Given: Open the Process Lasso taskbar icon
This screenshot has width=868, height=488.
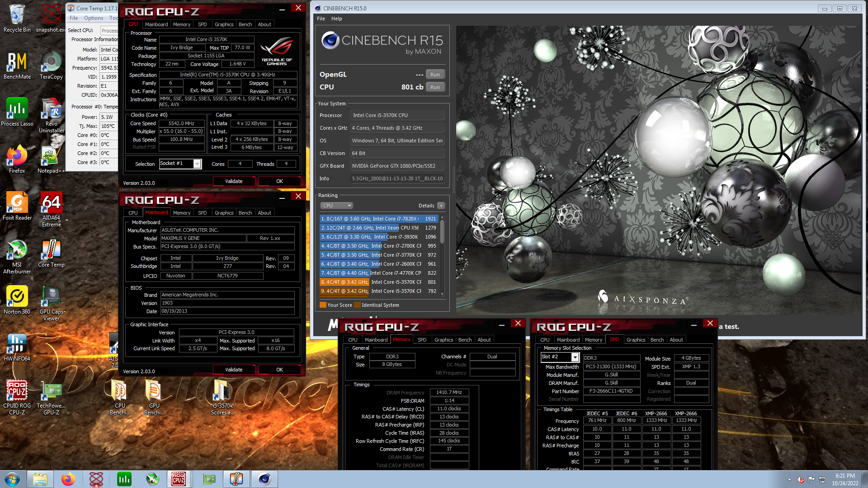Looking at the screenshot, I should coord(124,479).
